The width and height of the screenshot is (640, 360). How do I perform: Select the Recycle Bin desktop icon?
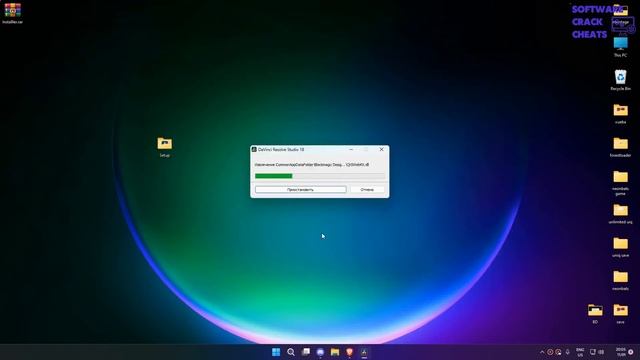pos(620,80)
